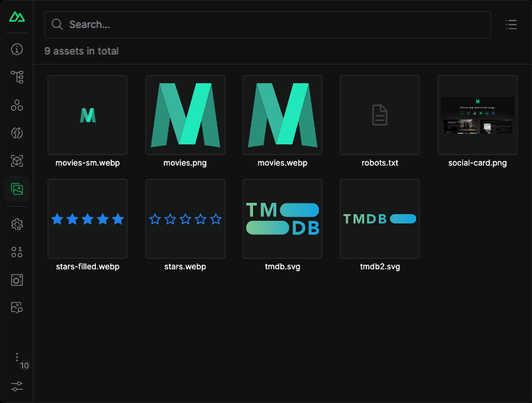532x403 pixels.
Task: Click the '9 assets in total' text
Action: point(81,51)
